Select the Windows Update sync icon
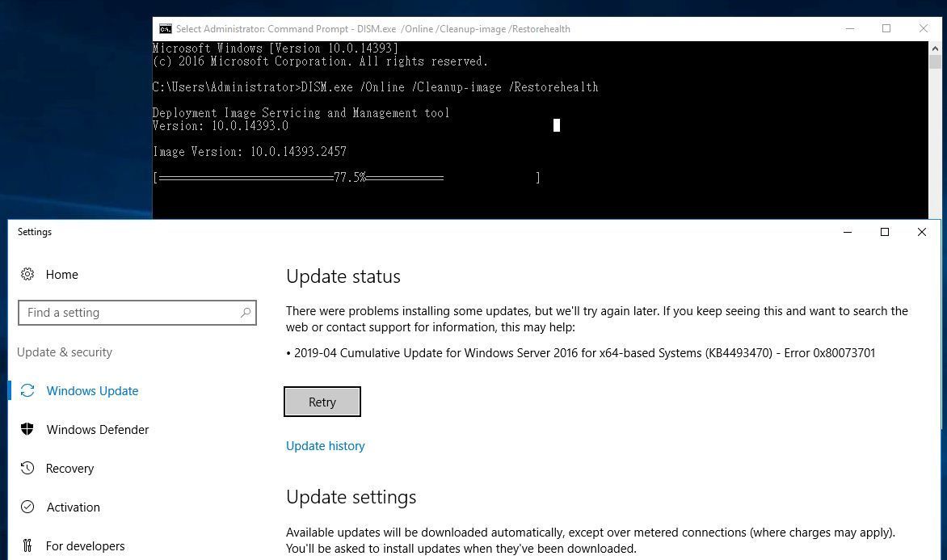This screenshot has height=560, width=947. [x=27, y=390]
